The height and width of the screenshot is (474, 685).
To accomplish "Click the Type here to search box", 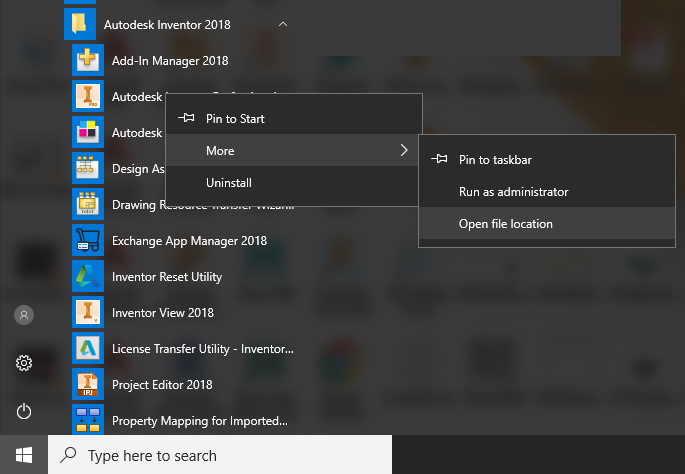I will (x=220, y=455).
